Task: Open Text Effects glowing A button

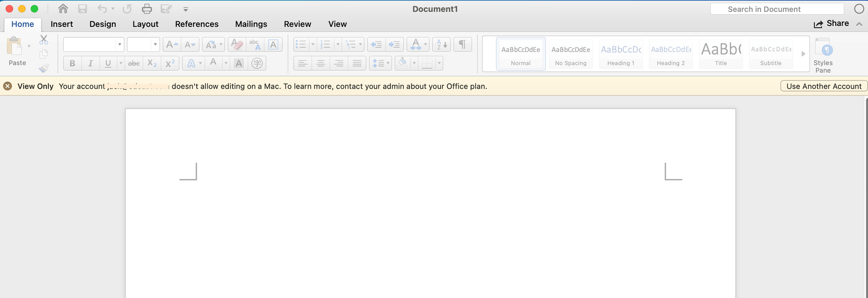Action: 191,63
